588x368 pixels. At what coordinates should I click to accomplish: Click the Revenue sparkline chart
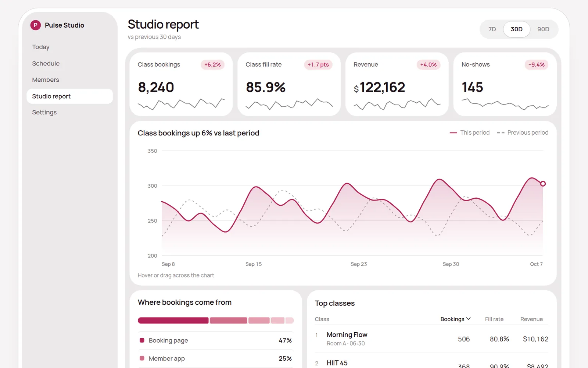[x=397, y=104]
